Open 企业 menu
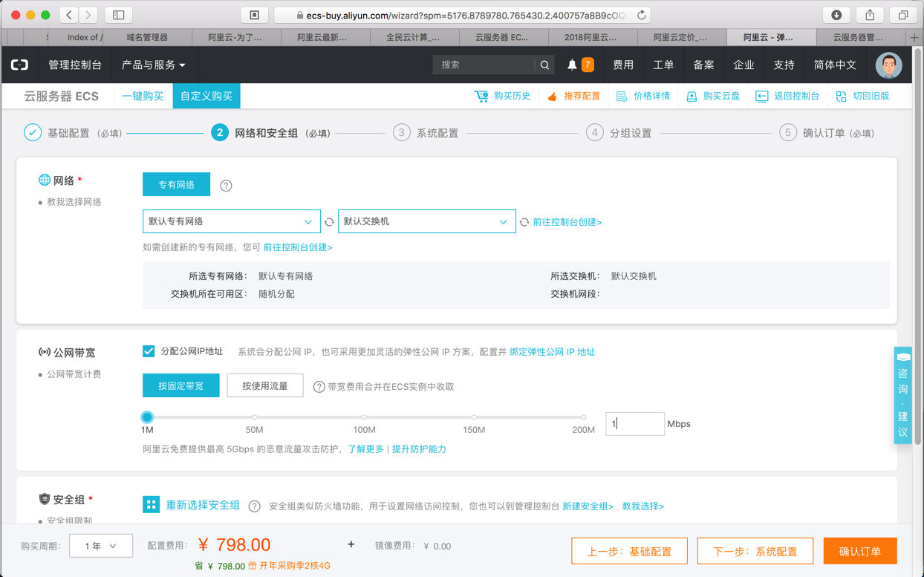This screenshot has width=924, height=577. pos(744,65)
